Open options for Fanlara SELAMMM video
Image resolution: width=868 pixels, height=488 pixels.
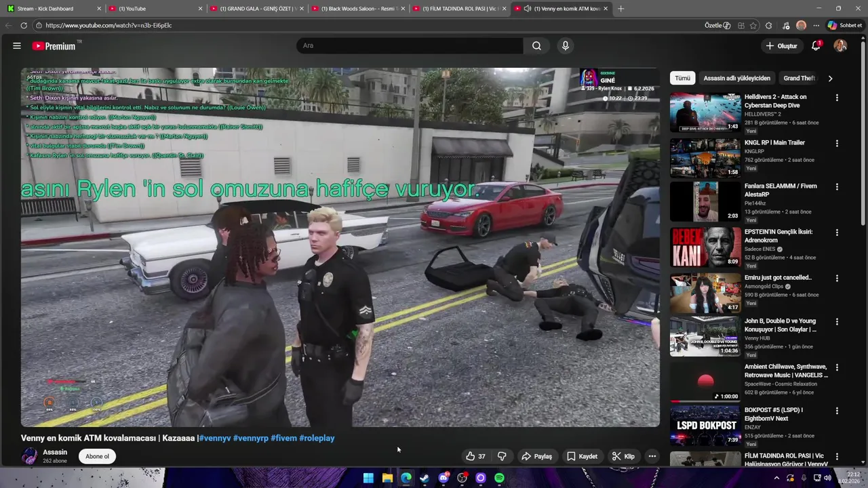coord(837,187)
